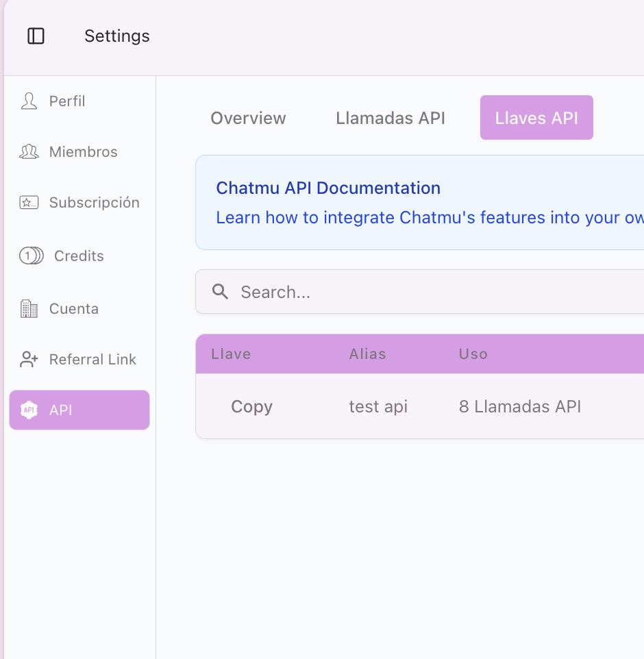This screenshot has height=659, width=644.
Task: Click the Llave column header
Action: (x=231, y=354)
